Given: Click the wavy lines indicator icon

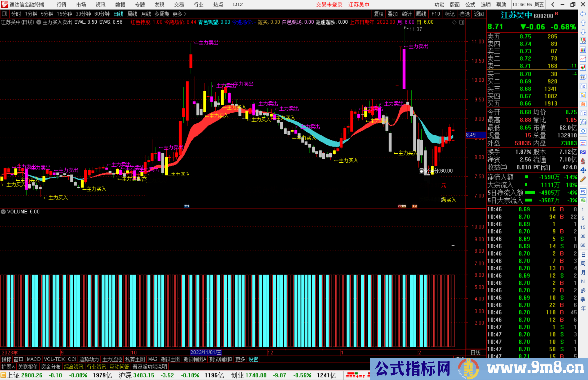Looking at the screenshot, I should (x=583, y=143).
